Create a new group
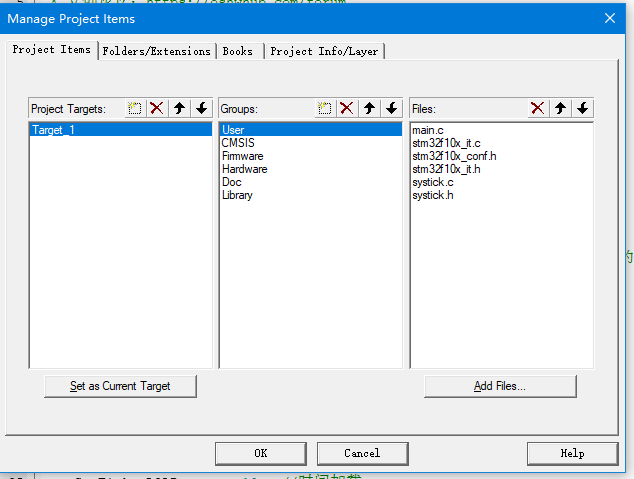The width and height of the screenshot is (634, 479). coord(325,108)
